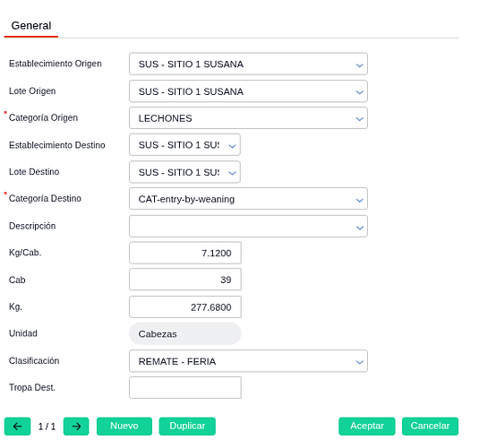Go to next record with right arrow
The height and width of the screenshot is (448, 496).
tap(76, 426)
